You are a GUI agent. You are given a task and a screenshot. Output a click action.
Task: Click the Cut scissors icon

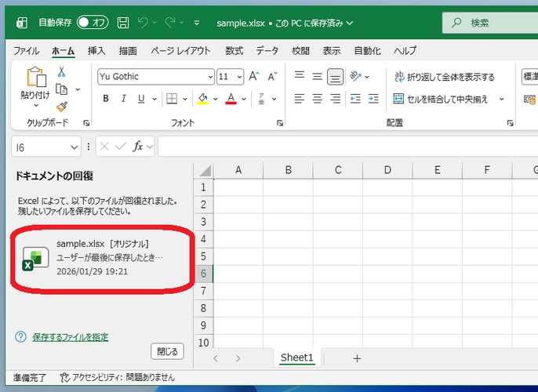61,72
